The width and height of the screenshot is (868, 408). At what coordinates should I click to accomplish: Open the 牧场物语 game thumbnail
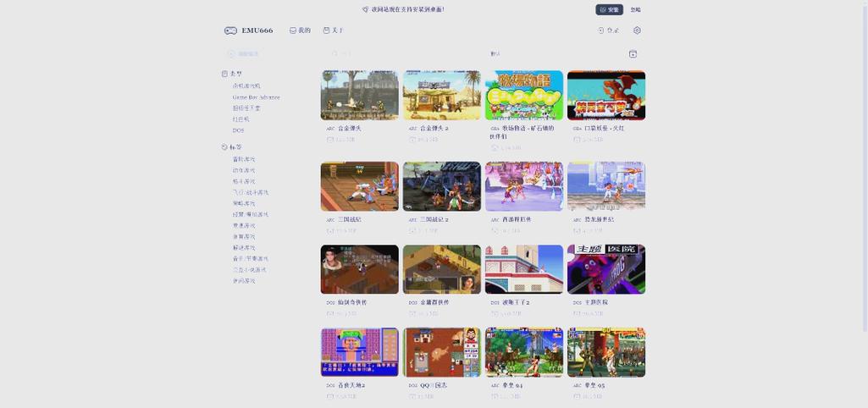(x=523, y=95)
